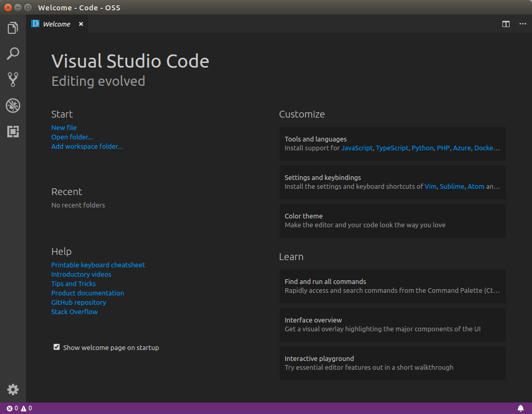The height and width of the screenshot is (414, 532).
Task: Open the Interactive playground card
Action: click(x=393, y=363)
